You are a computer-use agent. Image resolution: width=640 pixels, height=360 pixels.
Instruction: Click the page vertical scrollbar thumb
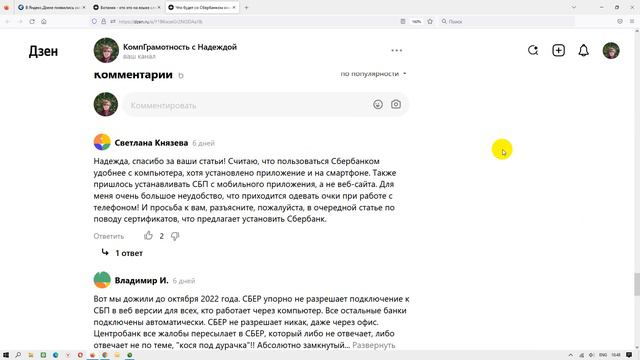tap(636, 284)
